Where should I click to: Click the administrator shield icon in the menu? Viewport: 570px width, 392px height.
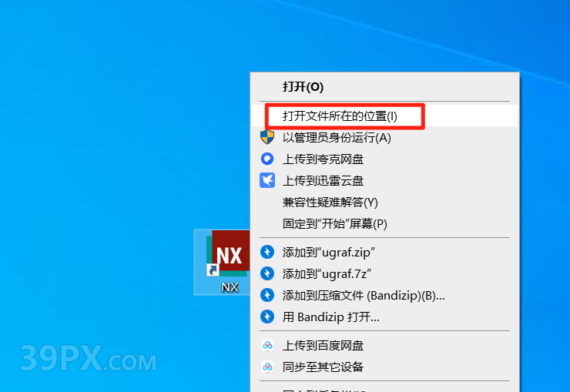[267, 137]
